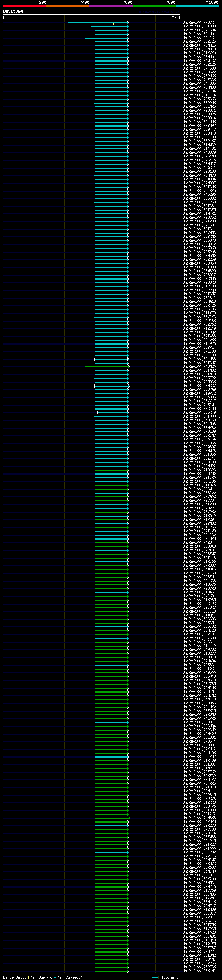Image resolution: width=222 pixels, height=980 pixels.
Task: Select the alignment bar for UniRef100_A9LIX1
Action: point(106,38)
